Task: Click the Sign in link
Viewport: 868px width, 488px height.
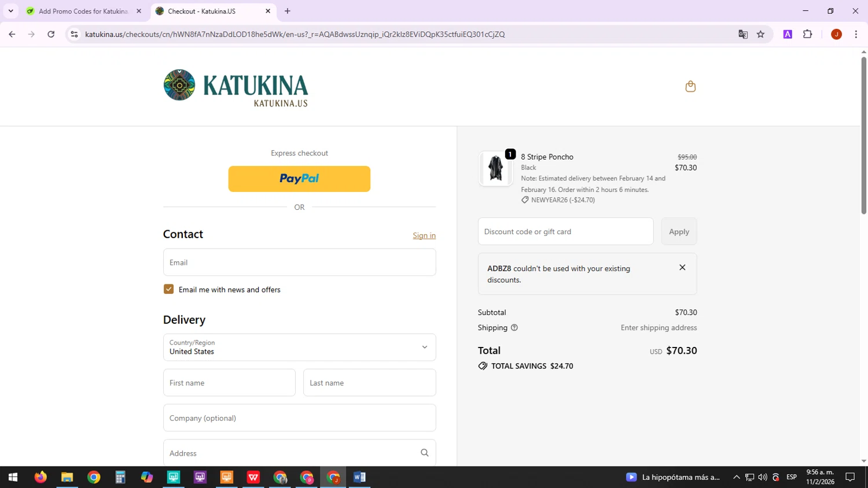Action: [424, 235]
